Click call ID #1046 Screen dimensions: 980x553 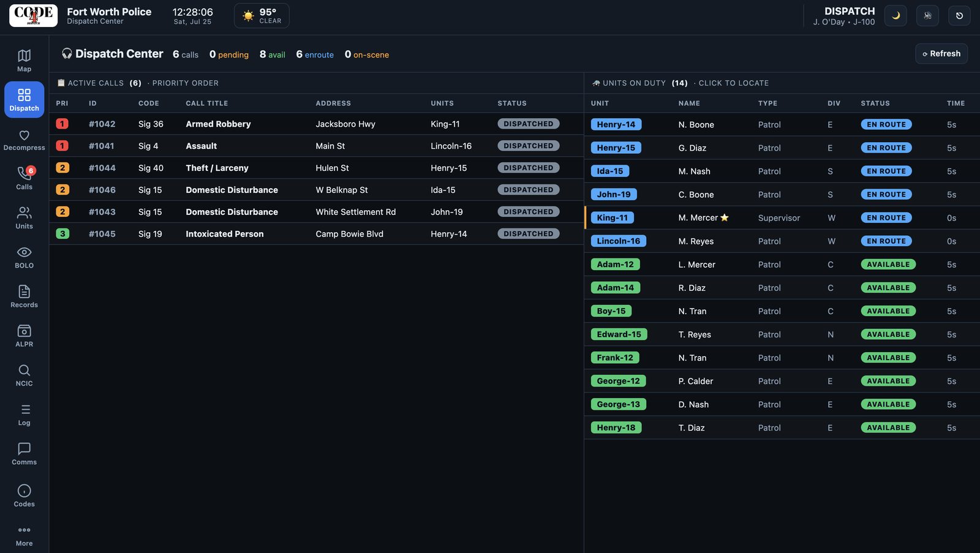(x=102, y=190)
